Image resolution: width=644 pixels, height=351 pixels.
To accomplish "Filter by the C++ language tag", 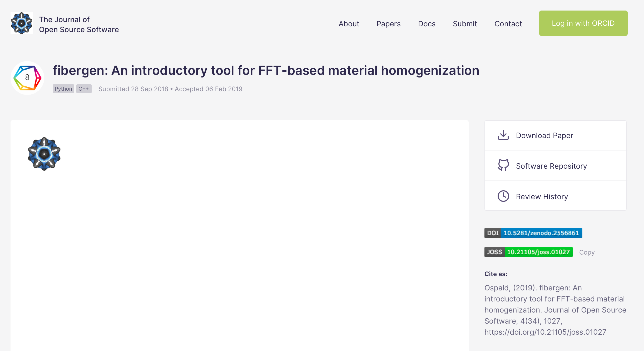I will 84,89.
